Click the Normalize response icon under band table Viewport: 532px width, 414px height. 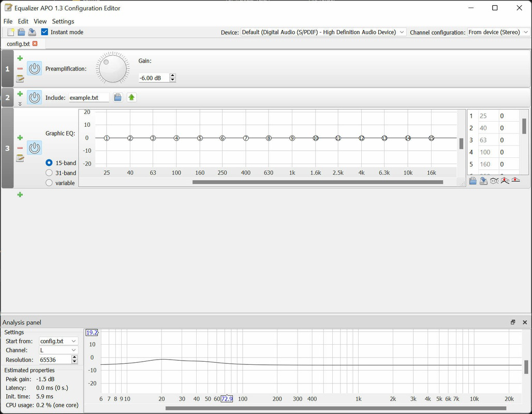tap(505, 181)
